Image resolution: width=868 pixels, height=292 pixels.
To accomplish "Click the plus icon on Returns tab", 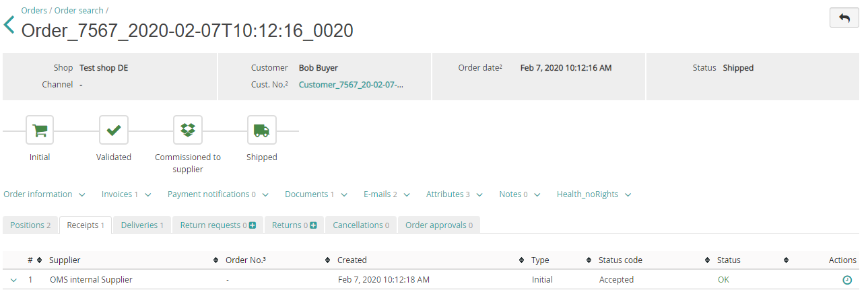I will point(316,225).
